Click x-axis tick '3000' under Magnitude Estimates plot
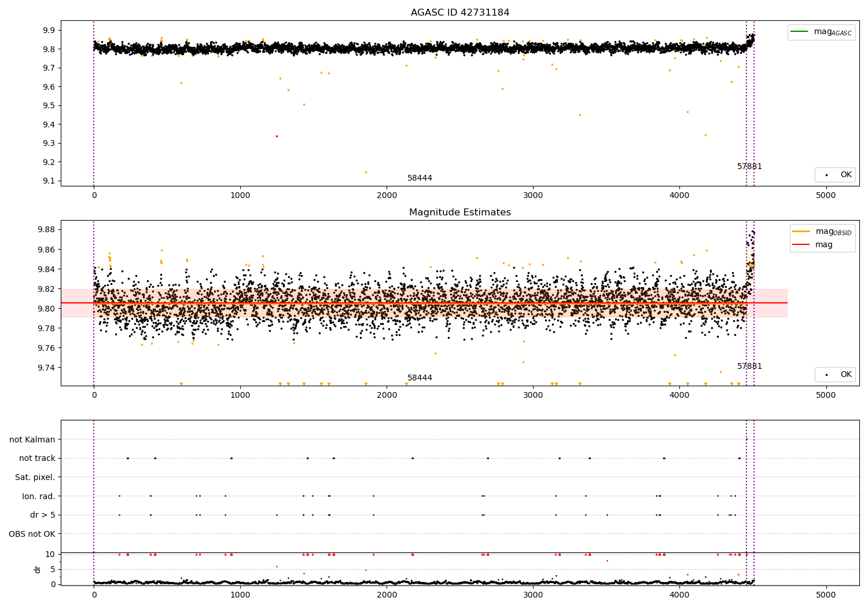The height and width of the screenshot is (608, 868). tap(533, 395)
